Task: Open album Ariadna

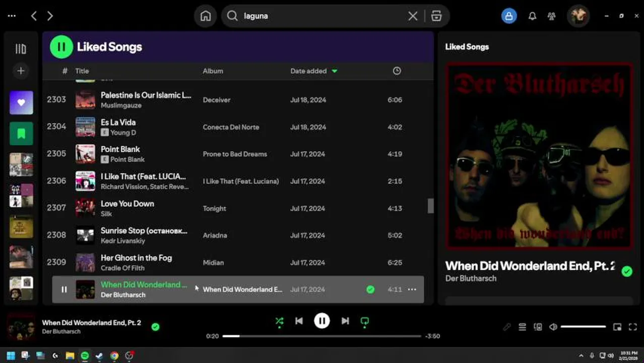Action: [x=215, y=235]
